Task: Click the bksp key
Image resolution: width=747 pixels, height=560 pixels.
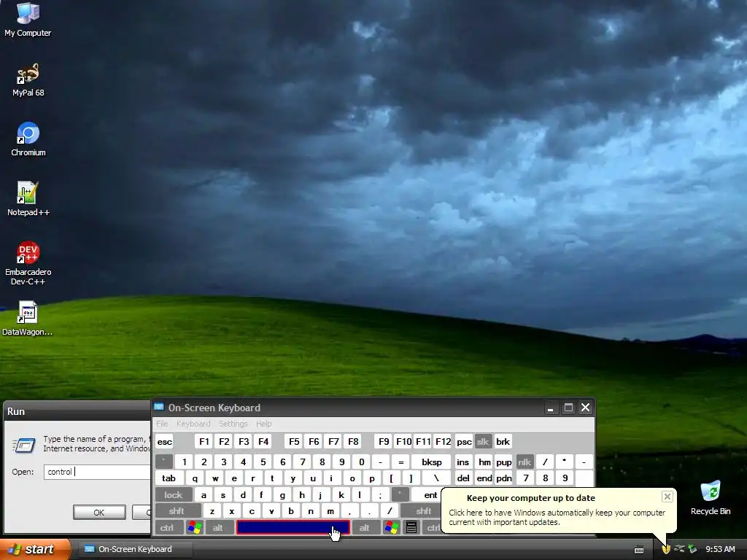Action: [x=432, y=462]
